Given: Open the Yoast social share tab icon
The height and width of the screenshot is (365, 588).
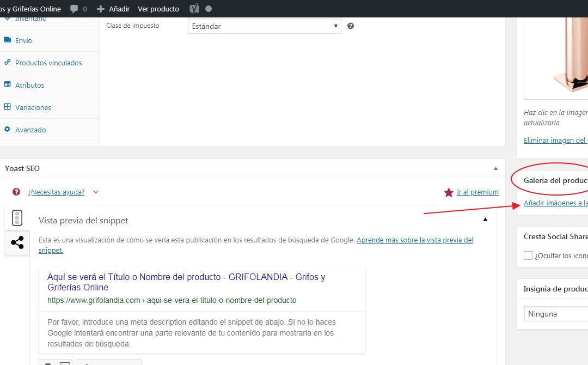Looking at the screenshot, I should coord(17,243).
